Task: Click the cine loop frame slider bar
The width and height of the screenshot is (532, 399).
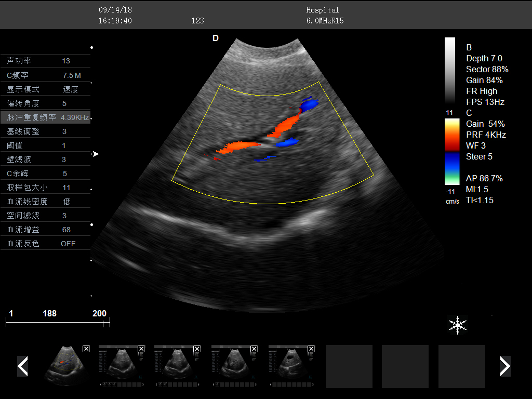Action: 57,323
